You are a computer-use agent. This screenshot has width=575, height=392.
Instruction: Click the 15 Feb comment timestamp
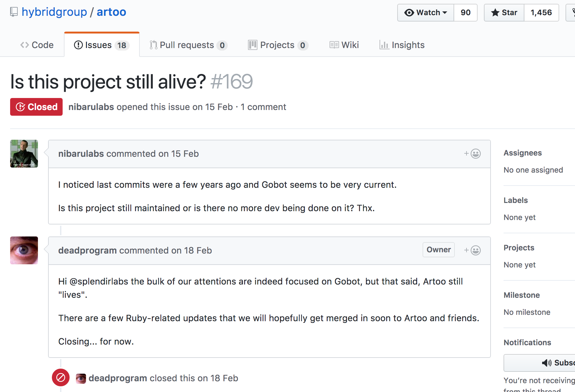click(x=185, y=154)
